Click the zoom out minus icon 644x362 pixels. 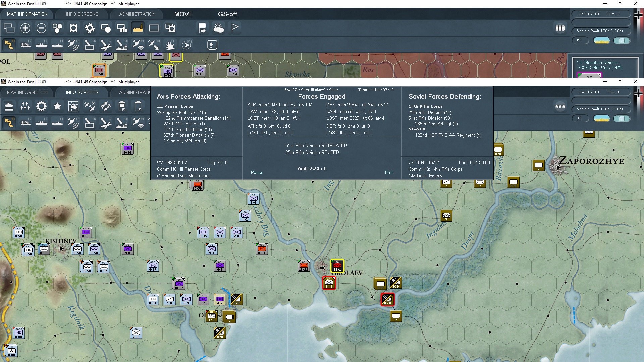[41, 28]
